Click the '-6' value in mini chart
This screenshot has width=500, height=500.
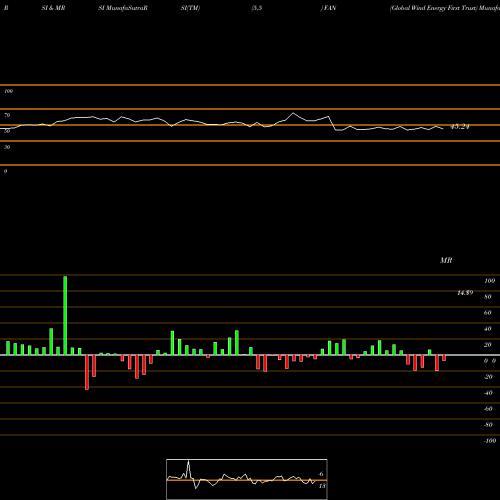tap(321, 474)
